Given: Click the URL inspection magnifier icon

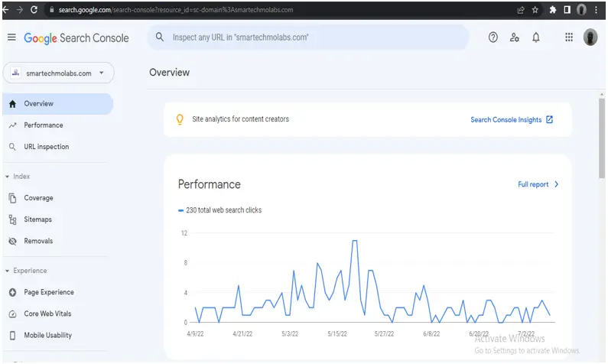Looking at the screenshot, I should [x=12, y=147].
